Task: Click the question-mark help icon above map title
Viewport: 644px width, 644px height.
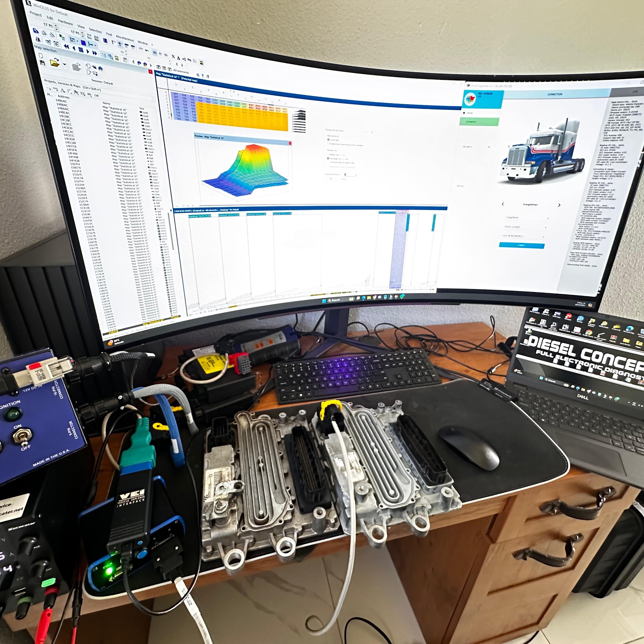Action: (x=207, y=76)
